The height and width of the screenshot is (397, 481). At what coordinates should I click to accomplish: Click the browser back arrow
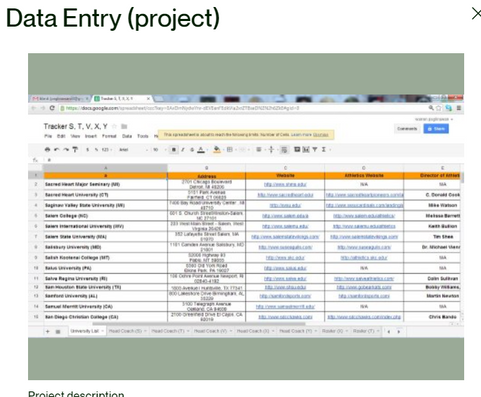pyautogui.click(x=33, y=108)
